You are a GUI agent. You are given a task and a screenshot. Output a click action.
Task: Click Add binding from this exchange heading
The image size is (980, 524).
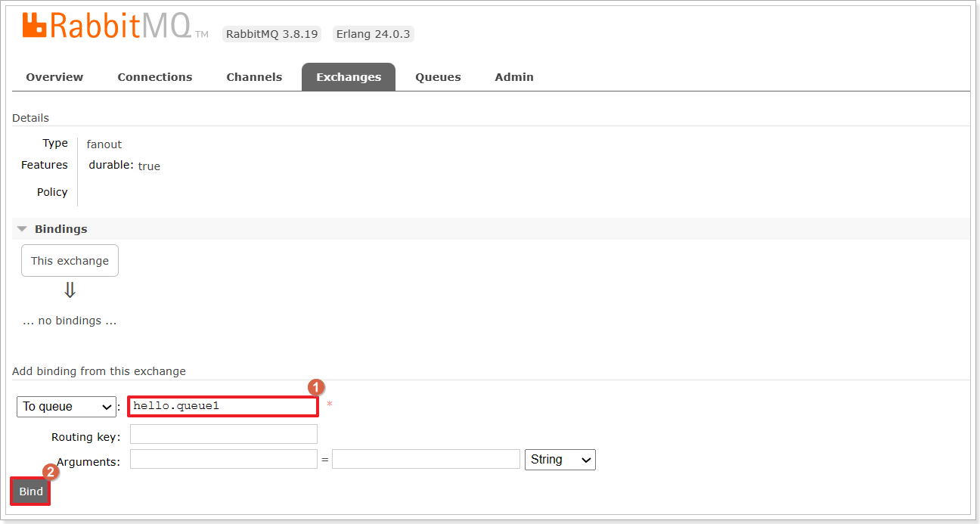click(x=99, y=371)
